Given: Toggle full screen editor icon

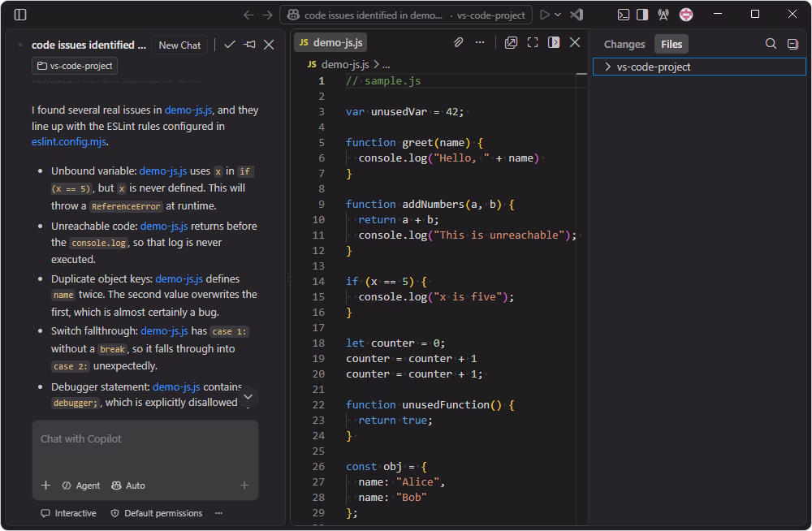Looking at the screenshot, I should point(533,42).
